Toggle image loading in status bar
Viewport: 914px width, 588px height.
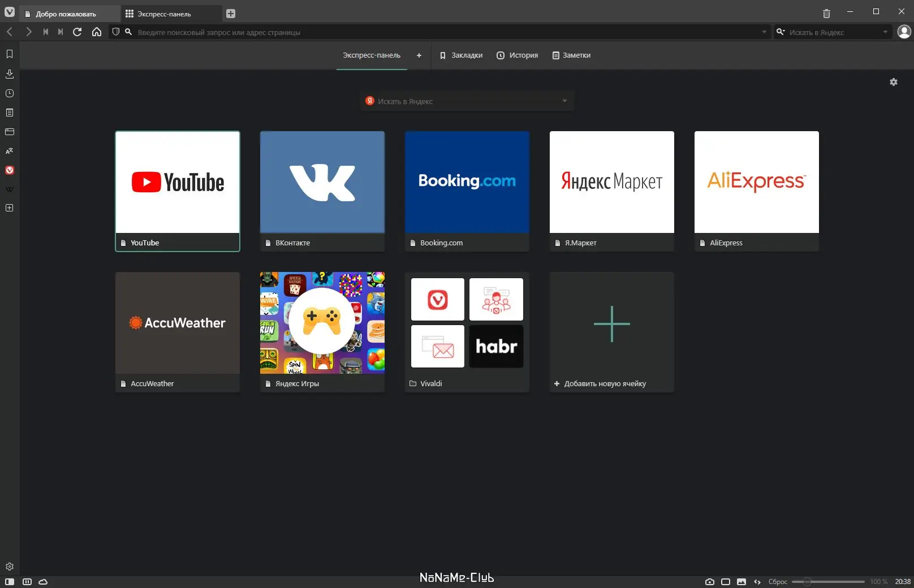[x=741, y=581]
